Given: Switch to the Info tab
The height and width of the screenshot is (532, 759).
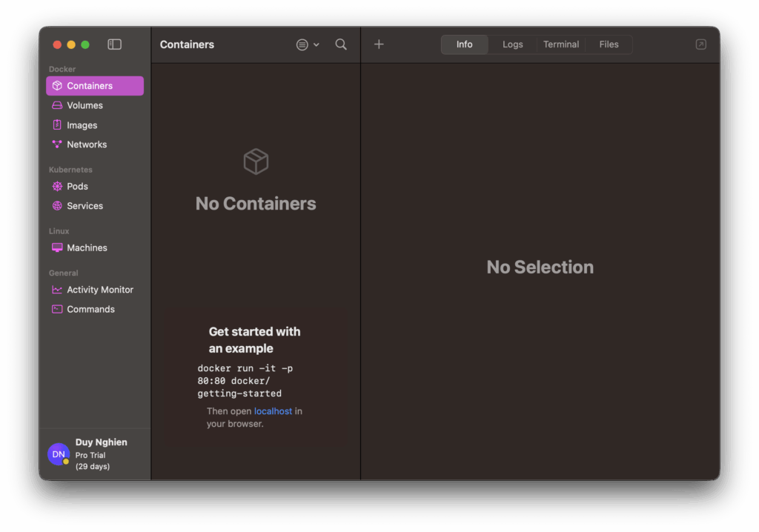Looking at the screenshot, I should [465, 44].
